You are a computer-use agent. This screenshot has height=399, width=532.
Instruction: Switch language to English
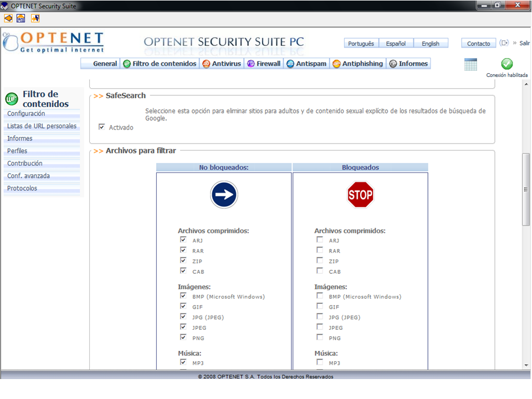[x=430, y=44]
